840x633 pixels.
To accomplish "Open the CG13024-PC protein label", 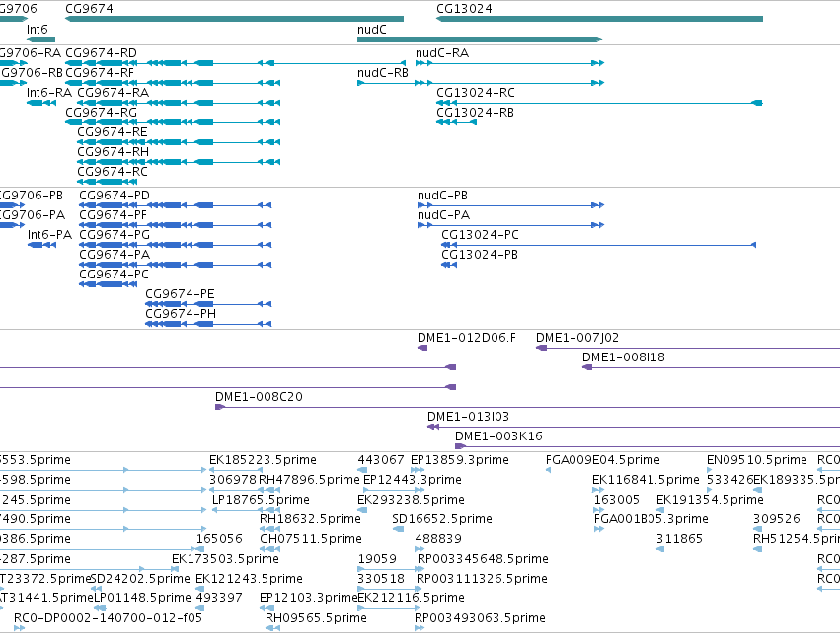I will (480, 235).
